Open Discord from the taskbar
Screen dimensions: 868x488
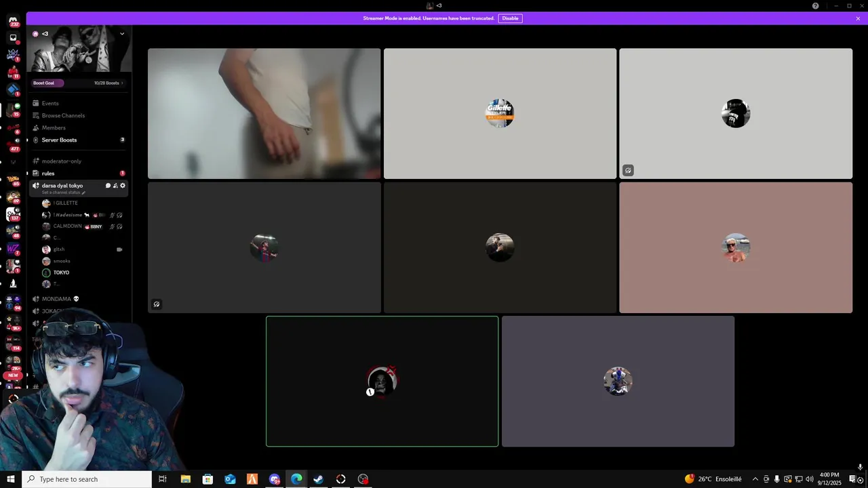275,479
